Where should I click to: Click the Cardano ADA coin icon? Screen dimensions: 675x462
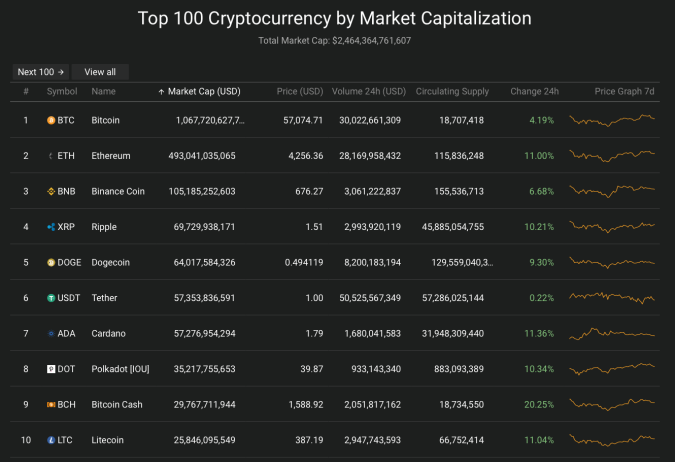pyautogui.click(x=51, y=333)
